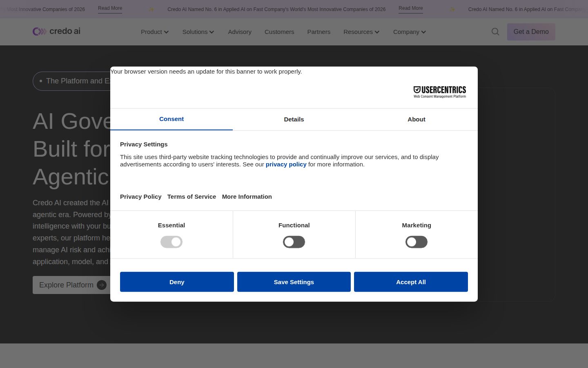Screen dimensions: 588x368
Task: Open the search icon in header
Action: [495, 32]
